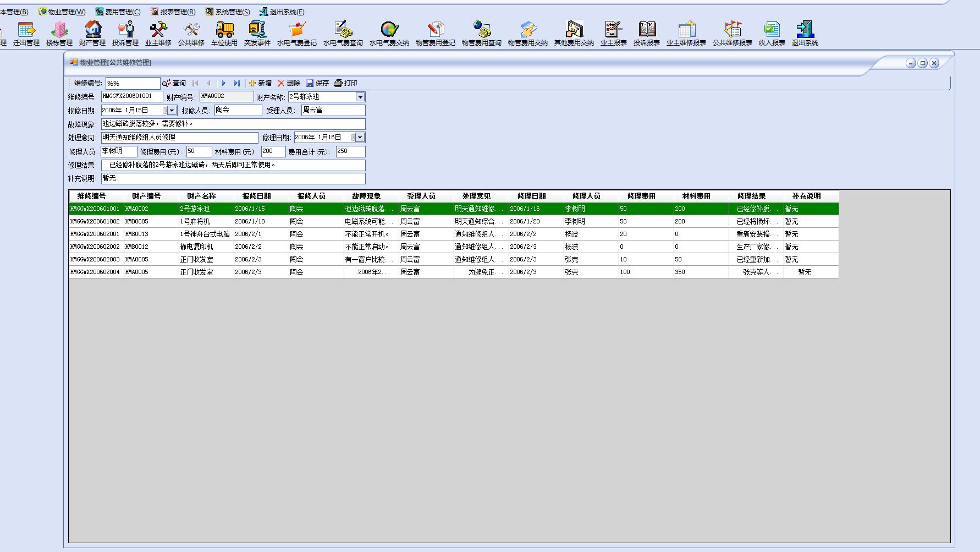Click cell 1号麻将机
Viewport: 980px width, 552px height.
[206, 221]
